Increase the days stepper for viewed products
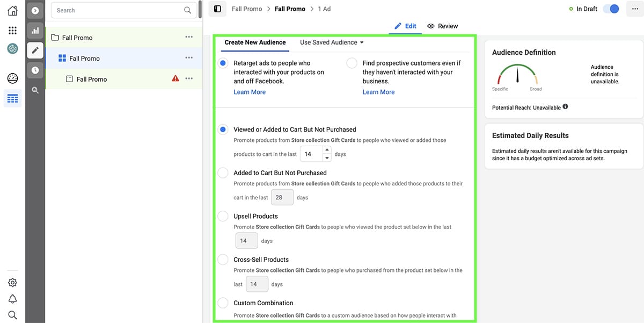 click(327, 150)
